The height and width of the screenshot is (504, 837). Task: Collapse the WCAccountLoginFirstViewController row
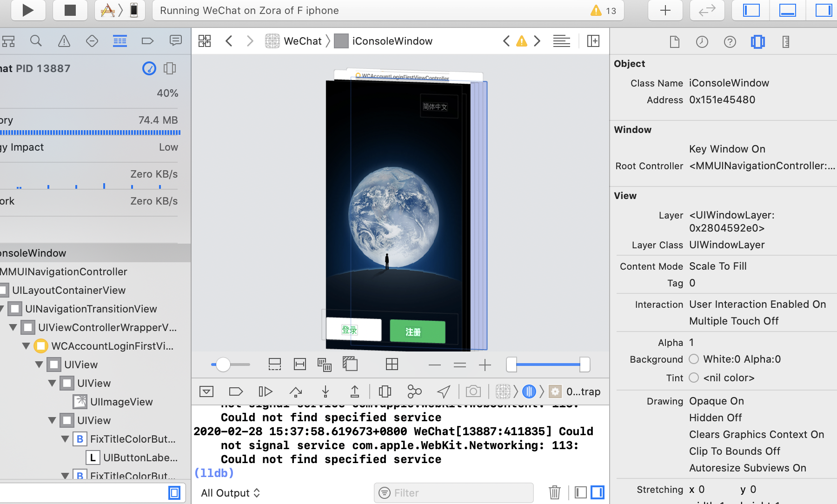(27, 346)
